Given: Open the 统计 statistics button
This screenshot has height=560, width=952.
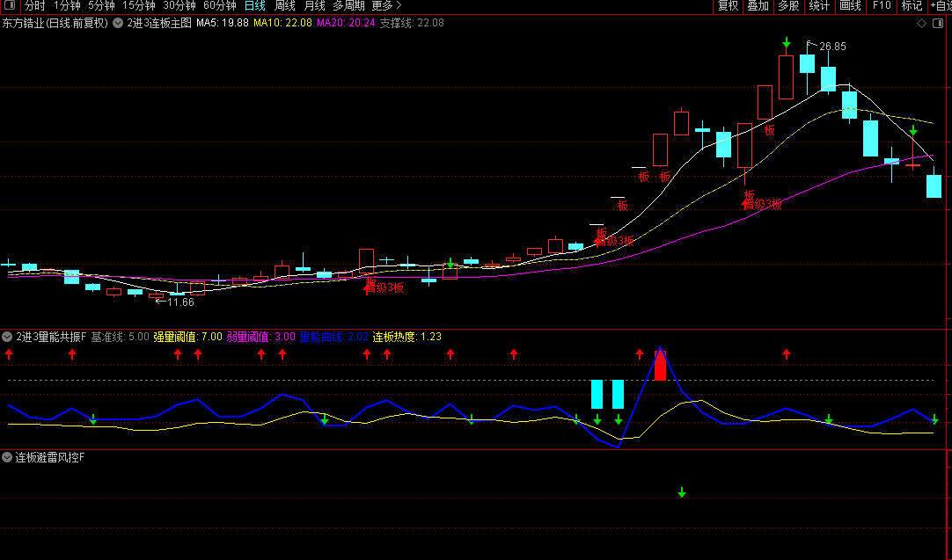Looking at the screenshot, I should point(819,5).
